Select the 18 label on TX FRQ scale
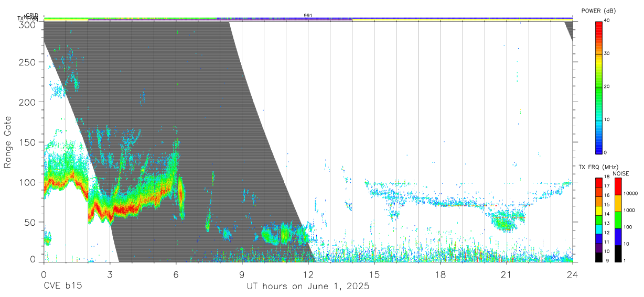This screenshot has height=297, width=644. 606,177
